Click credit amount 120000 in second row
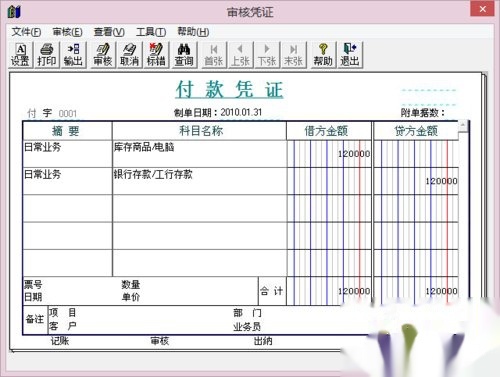 pyautogui.click(x=441, y=181)
